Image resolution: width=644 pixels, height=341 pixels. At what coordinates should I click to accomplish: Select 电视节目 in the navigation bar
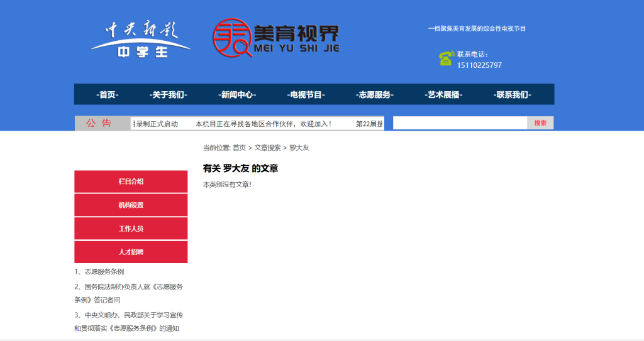tap(306, 95)
